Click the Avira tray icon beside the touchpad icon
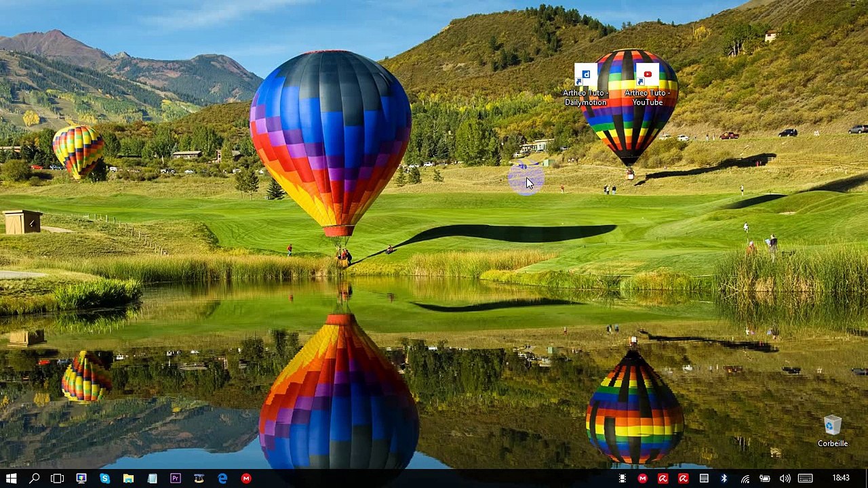 coord(684,479)
